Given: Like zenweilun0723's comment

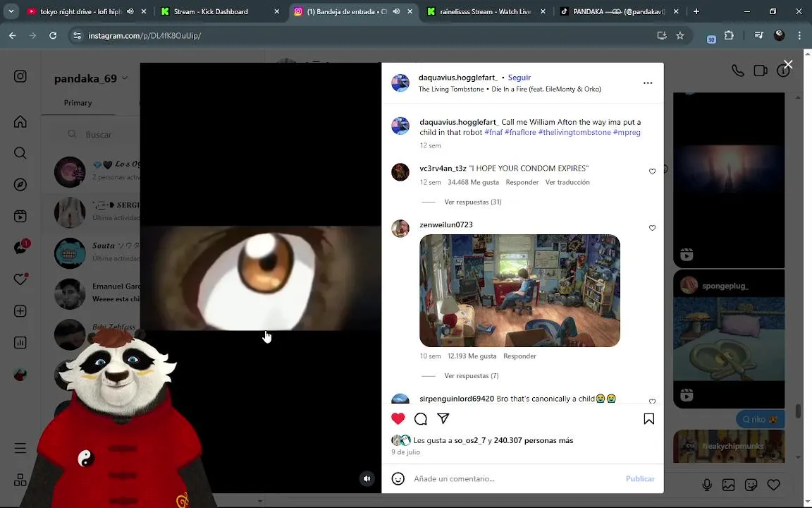Looking at the screenshot, I should point(652,228).
